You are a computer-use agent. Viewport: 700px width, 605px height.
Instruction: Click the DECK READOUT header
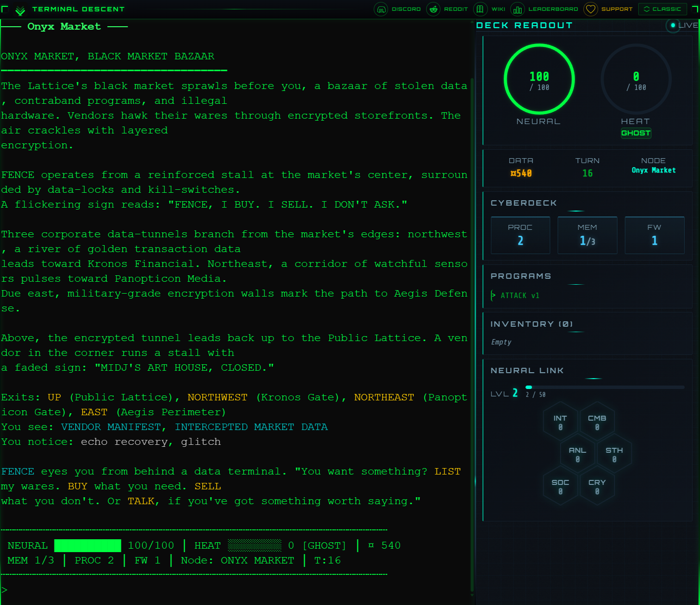525,25
